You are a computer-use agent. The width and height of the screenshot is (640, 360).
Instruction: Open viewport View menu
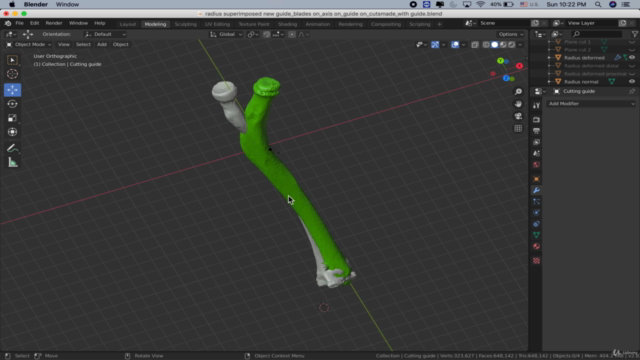63,44
